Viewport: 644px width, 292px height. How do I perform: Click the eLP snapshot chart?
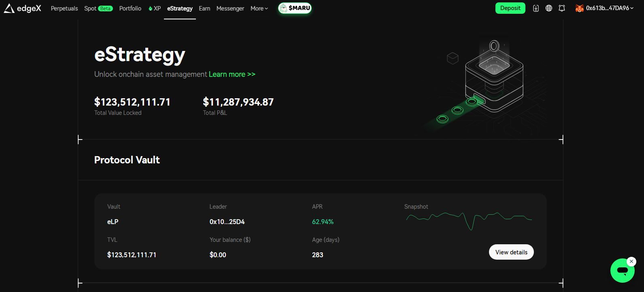[469, 221]
